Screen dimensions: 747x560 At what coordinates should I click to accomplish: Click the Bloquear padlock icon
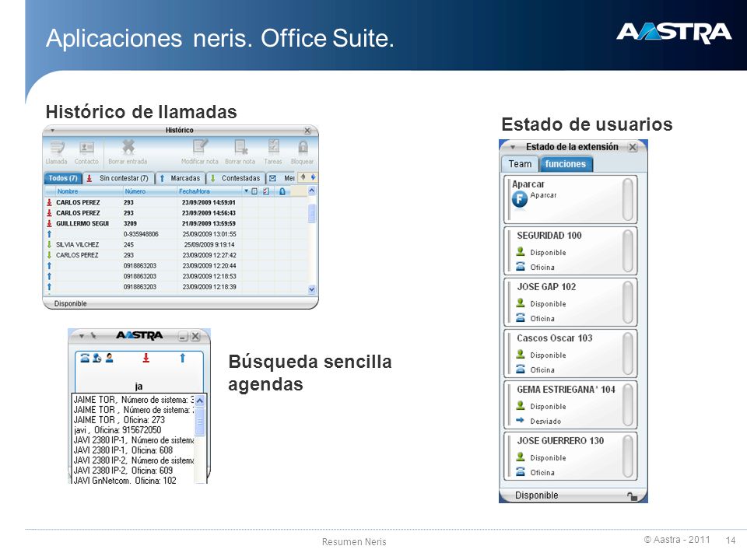click(x=303, y=147)
